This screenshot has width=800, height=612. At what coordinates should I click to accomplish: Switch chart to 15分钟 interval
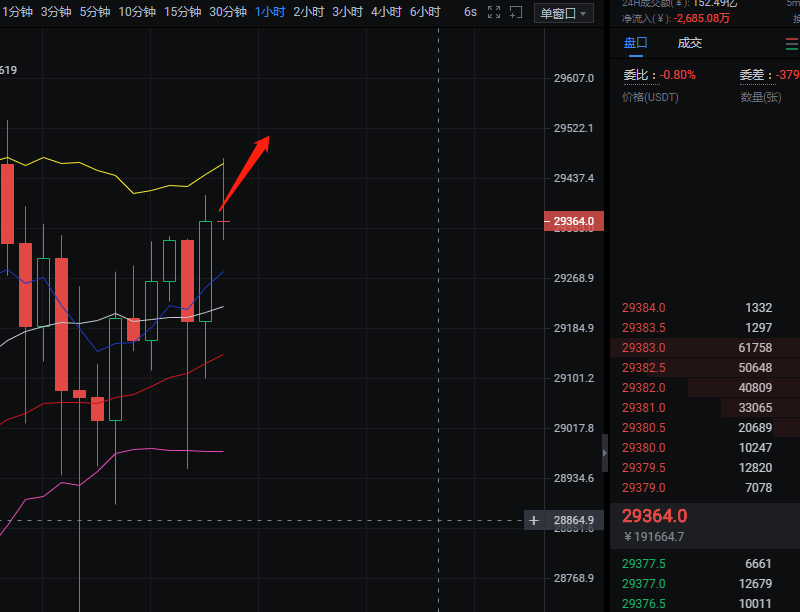[182, 12]
